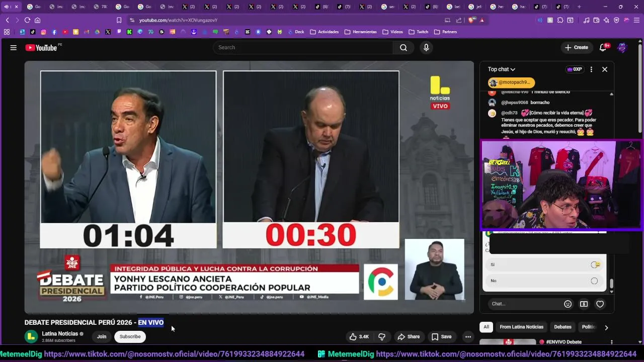Expand the Top chat dropdown
Viewport: 644px width, 362px height.
coord(502,69)
